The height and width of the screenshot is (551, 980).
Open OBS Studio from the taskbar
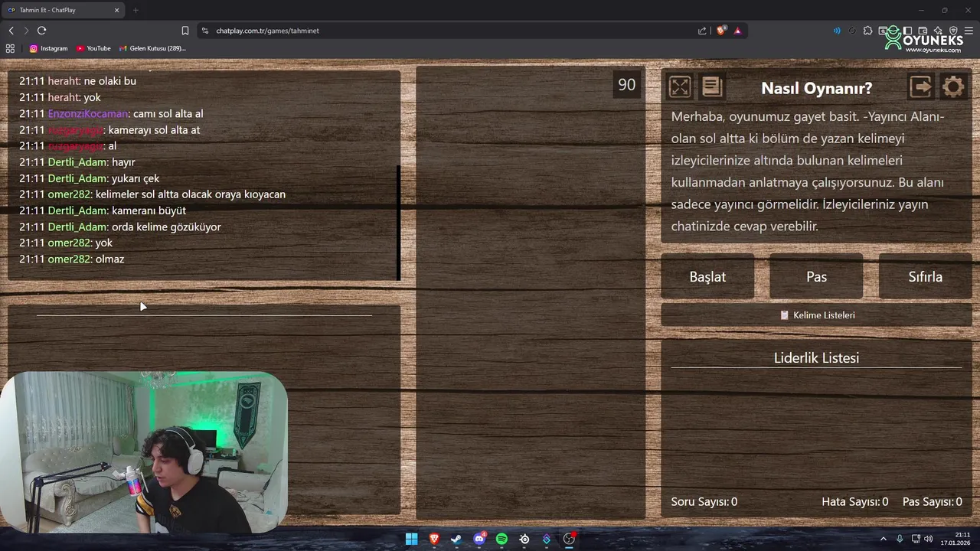coord(569,539)
